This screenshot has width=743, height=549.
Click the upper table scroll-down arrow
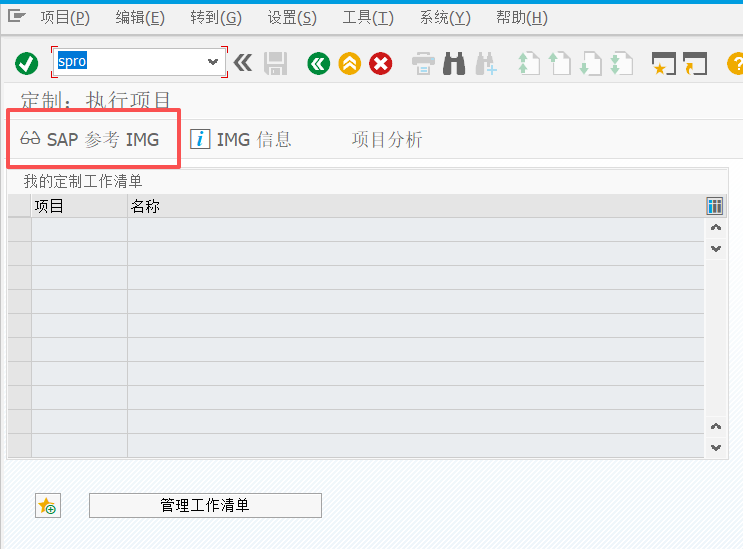tap(716, 249)
